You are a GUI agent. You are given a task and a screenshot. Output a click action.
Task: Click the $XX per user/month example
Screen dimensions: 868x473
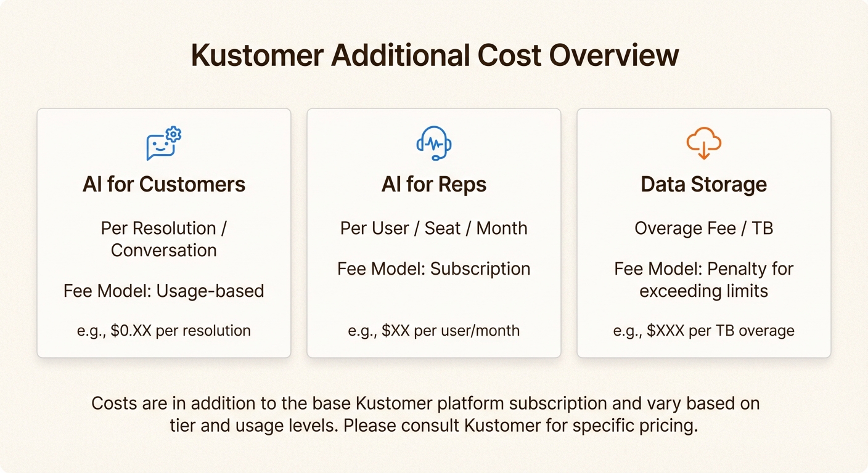(434, 331)
